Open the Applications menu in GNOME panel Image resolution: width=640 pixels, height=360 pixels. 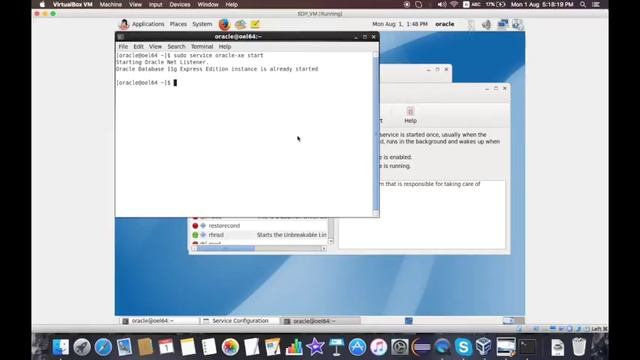tap(148, 24)
